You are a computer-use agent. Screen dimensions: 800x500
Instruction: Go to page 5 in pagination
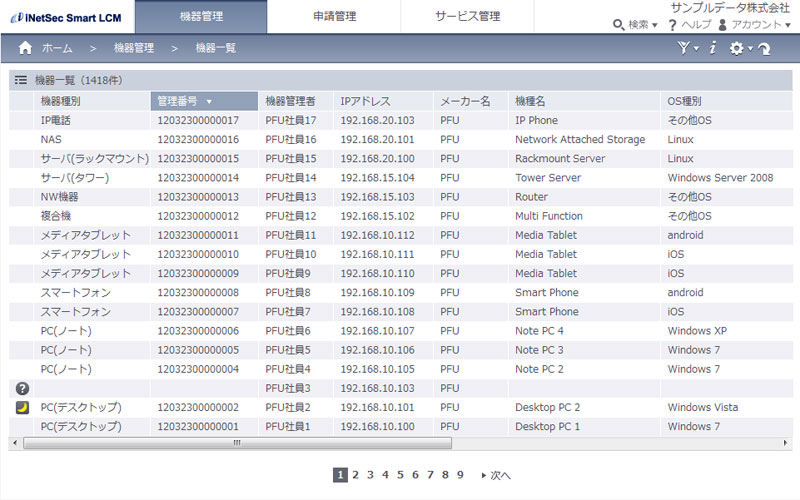click(x=401, y=475)
